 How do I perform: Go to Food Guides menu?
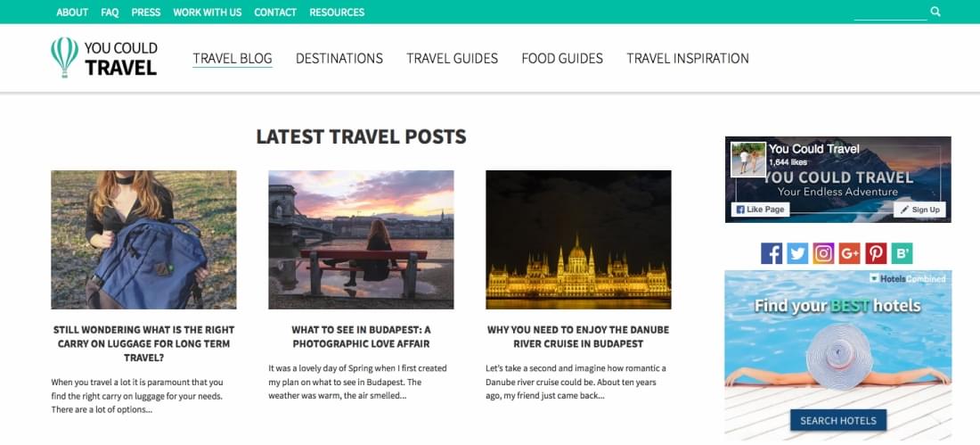pyautogui.click(x=562, y=58)
